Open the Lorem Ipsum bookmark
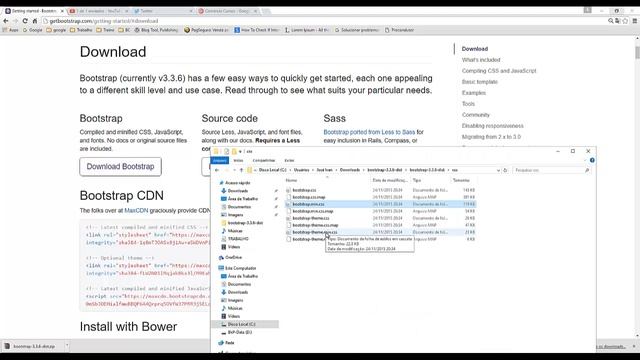640x360 pixels. (307, 30)
